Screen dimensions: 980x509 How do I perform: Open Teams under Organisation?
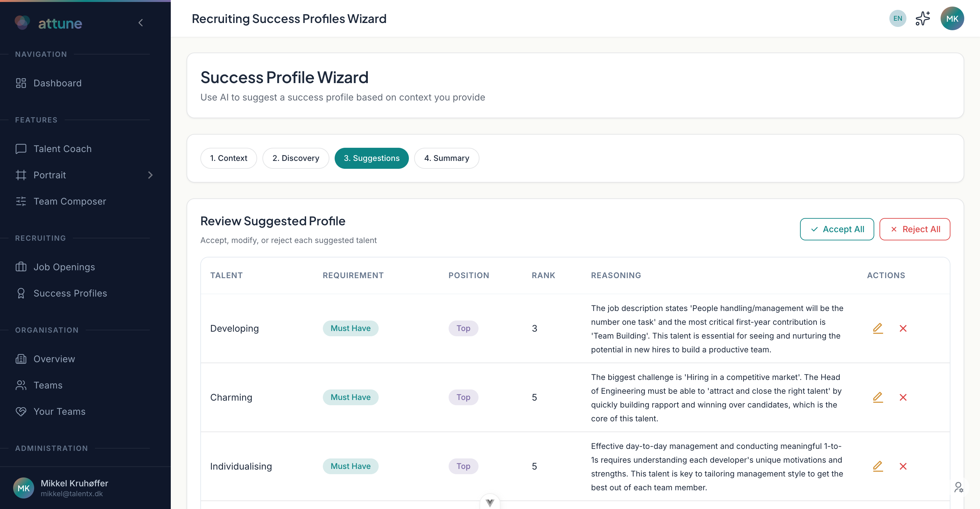click(x=48, y=385)
